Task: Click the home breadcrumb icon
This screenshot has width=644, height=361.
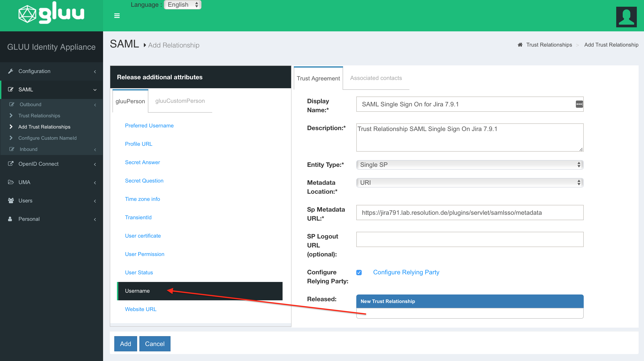Action: pos(520,45)
